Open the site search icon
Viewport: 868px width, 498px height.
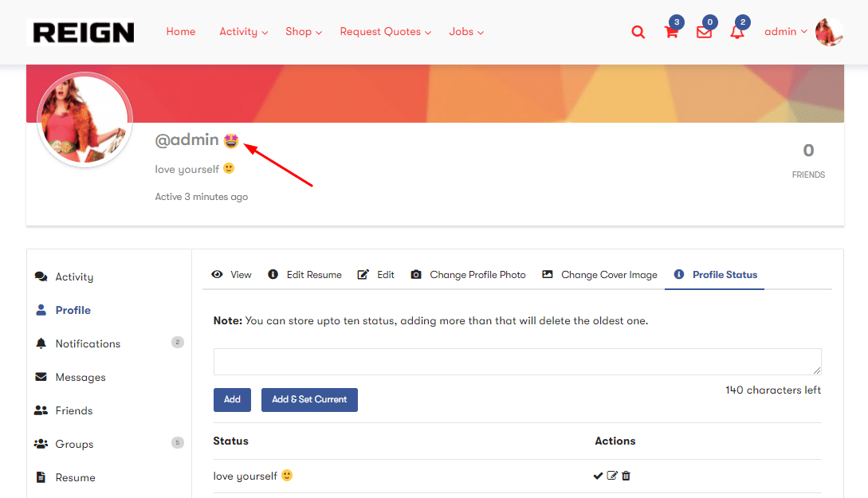point(638,32)
